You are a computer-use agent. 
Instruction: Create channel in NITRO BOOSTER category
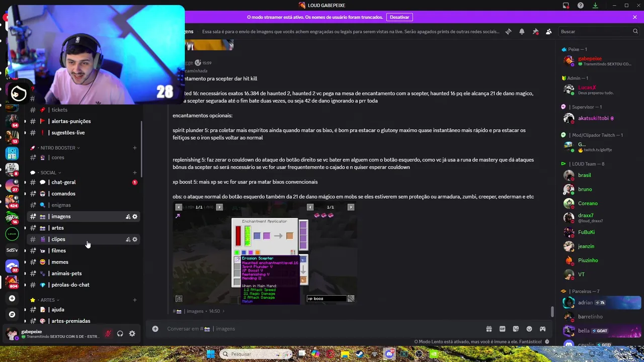(134, 148)
